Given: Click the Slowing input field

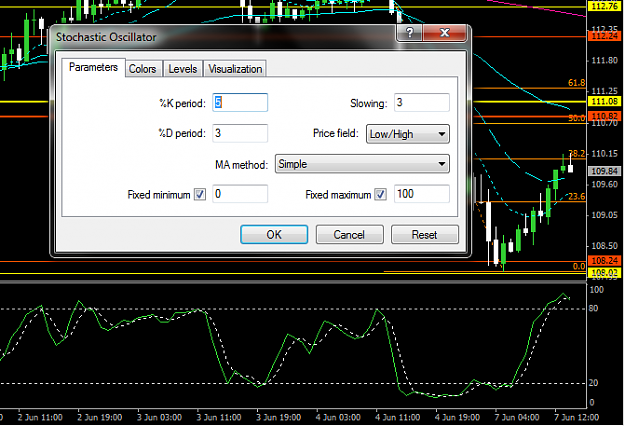Looking at the screenshot, I should [422, 103].
